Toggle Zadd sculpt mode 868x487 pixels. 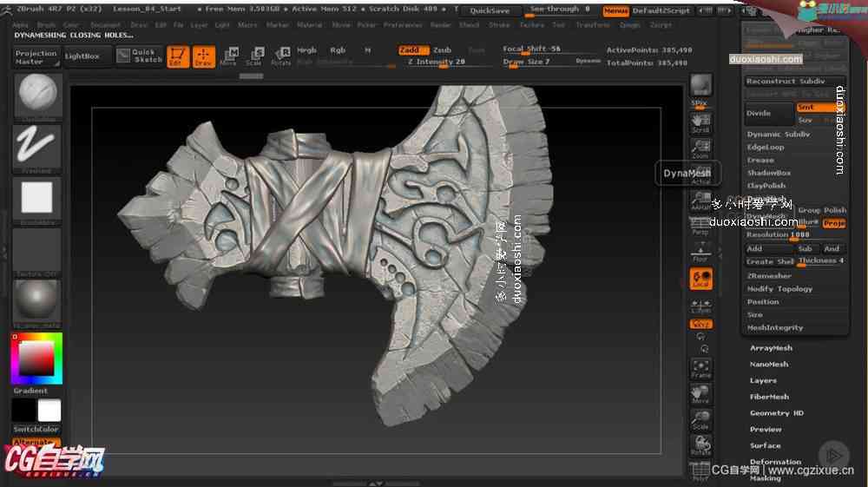coord(413,49)
